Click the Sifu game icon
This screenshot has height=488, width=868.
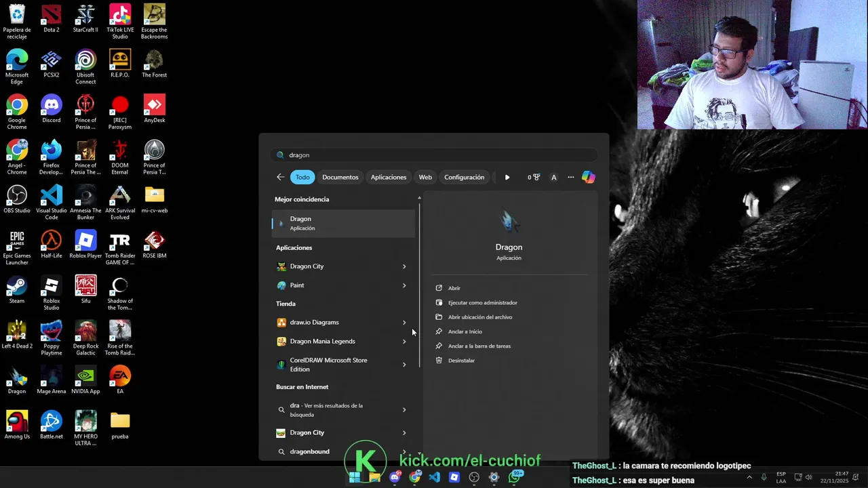(x=85, y=291)
